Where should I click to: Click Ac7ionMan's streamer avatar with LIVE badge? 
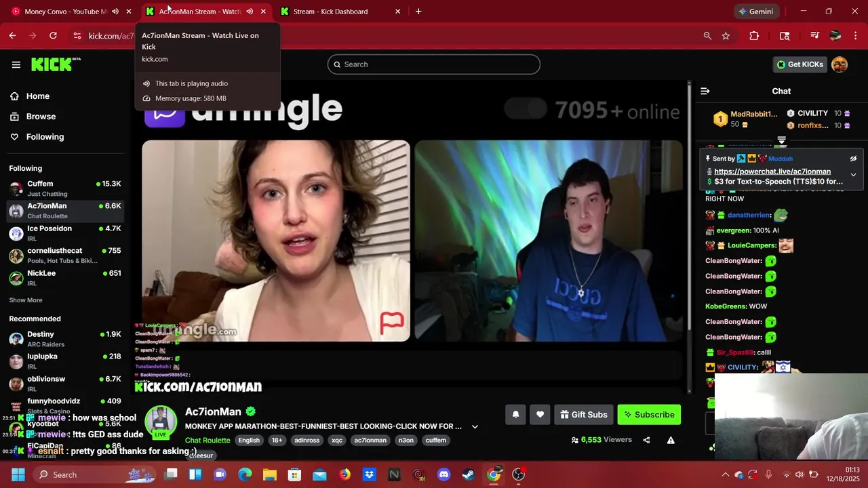click(161, 422)
